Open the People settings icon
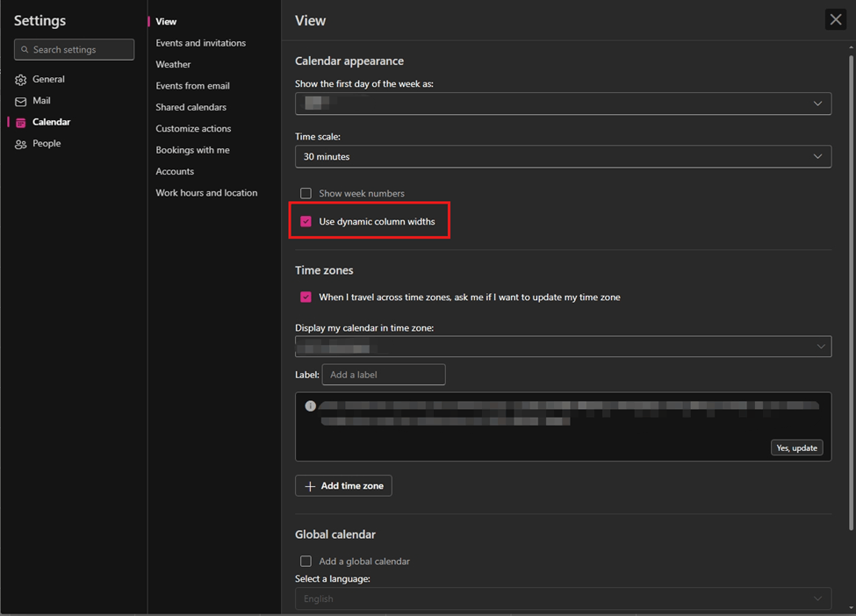The image size is (856, 616). (x=20, y=143)
